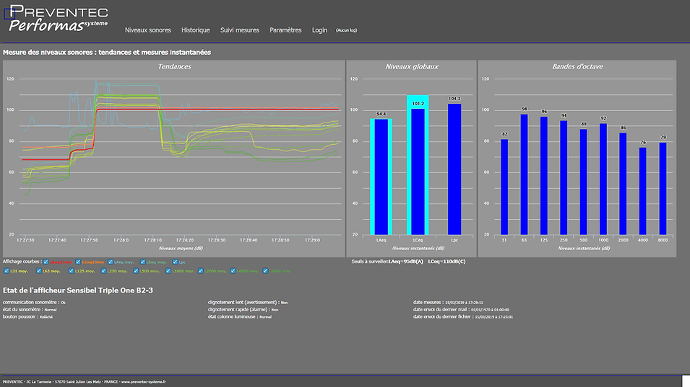Click the 4000 Hz octave band bar
This screenshot has width=690, height=387.
pos(642,191)
